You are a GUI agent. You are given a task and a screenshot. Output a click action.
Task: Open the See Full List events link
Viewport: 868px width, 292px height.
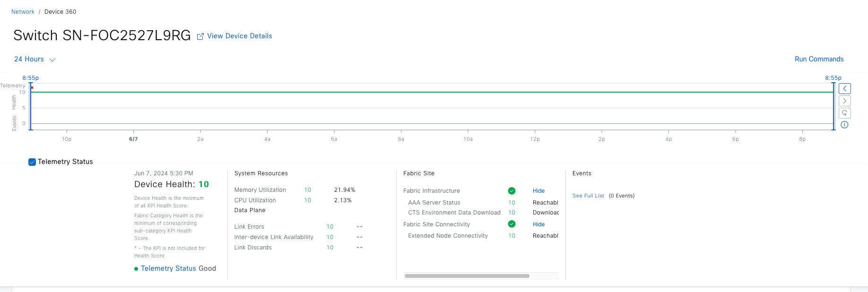click(x=588, y=196)
